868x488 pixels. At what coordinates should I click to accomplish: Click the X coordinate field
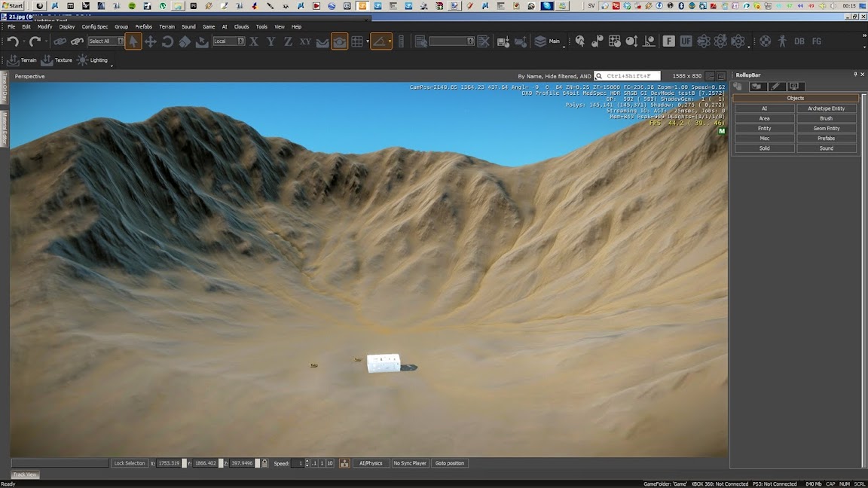[x=169, y=463]
